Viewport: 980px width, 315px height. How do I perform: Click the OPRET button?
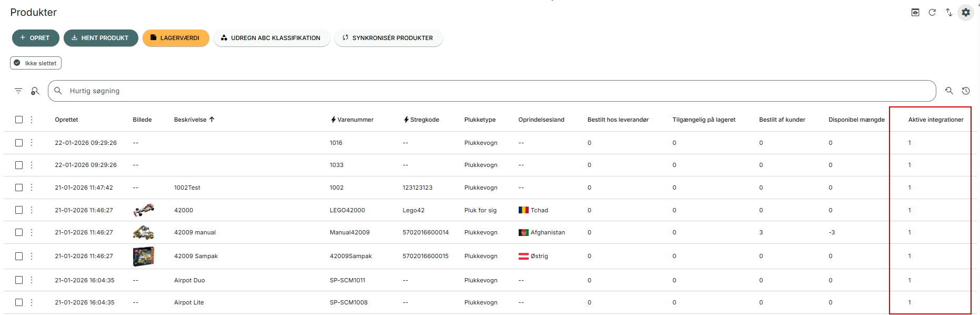coord(35,38)
